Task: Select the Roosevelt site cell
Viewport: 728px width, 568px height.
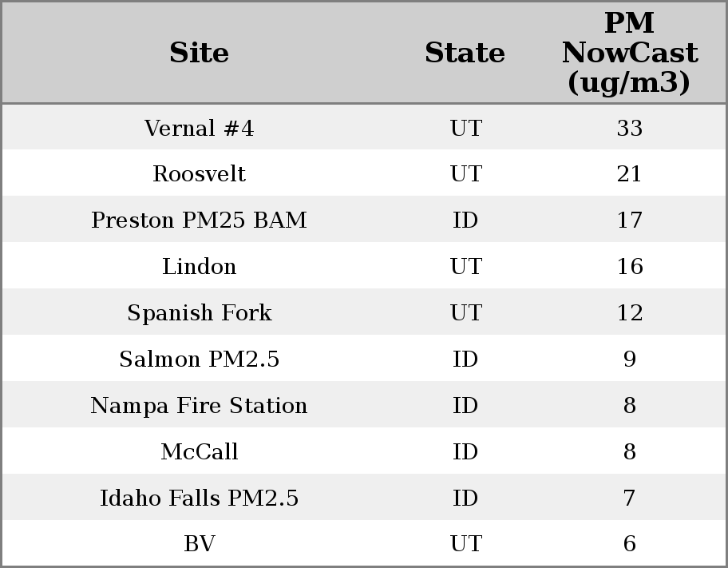Action: 200,174
